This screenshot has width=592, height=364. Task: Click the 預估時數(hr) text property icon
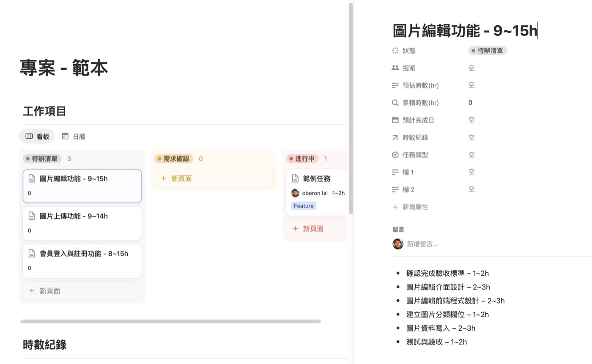pos(395,85)
